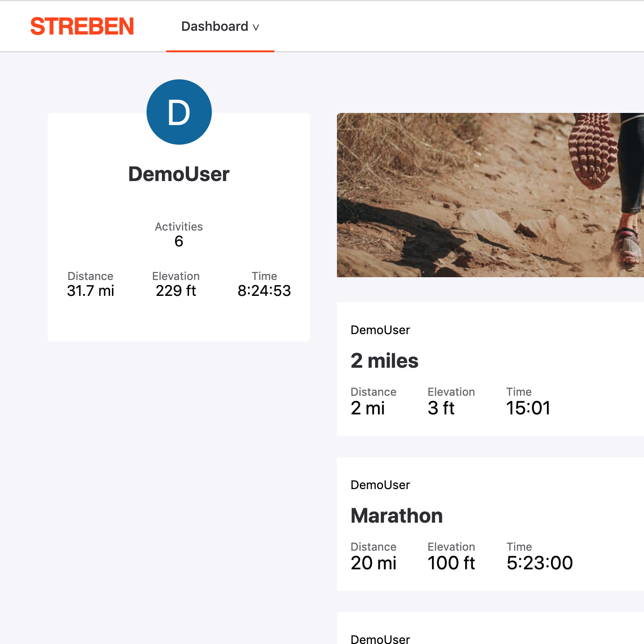This screenshot has height=644, width=644.
Task: Click DemoUser on the Marathon activity
Action: click(x=380, y=485)
